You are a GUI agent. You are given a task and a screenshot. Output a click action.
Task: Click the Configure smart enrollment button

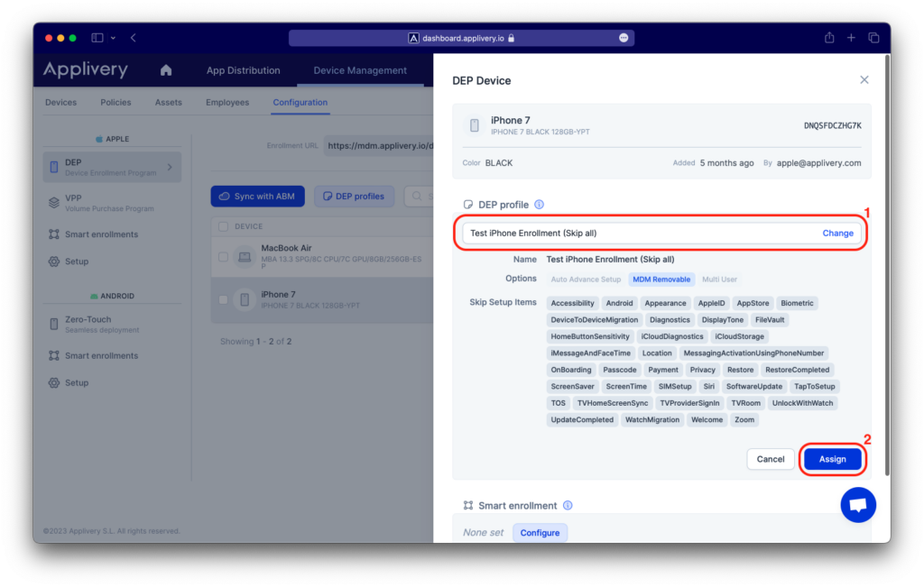(x=540, y=532)
